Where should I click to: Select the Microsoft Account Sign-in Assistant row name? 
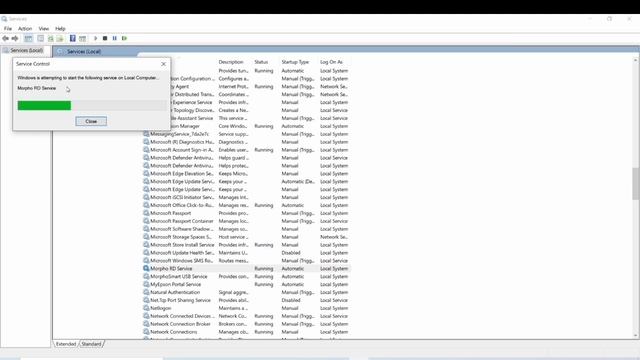pyautogui.click(x=182, y=150)
